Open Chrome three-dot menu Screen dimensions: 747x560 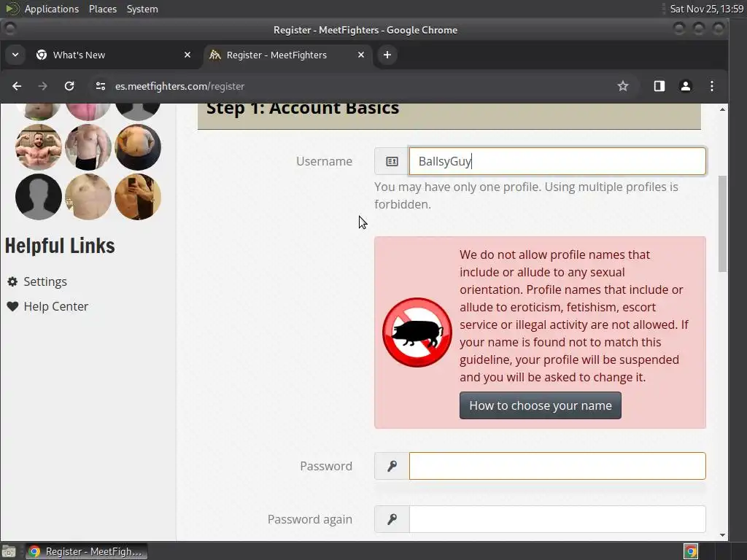(712, 86)
